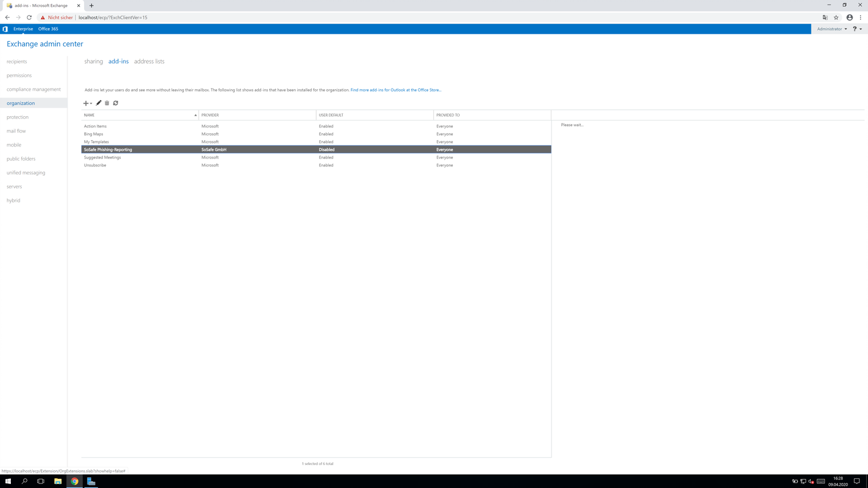Click the refresh list icon
The height and width of the screenshot is (488, 868).
[x=116, y=103]
